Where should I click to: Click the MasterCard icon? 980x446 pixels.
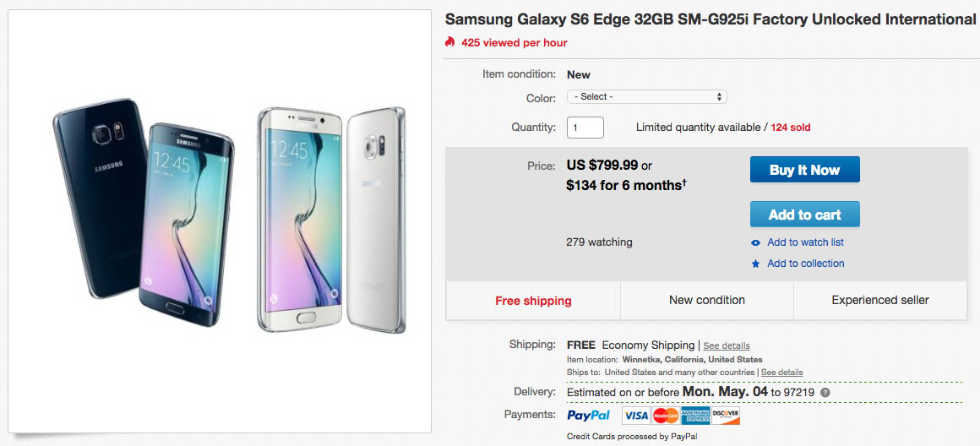pyautogui.click(x=666, y=416)
